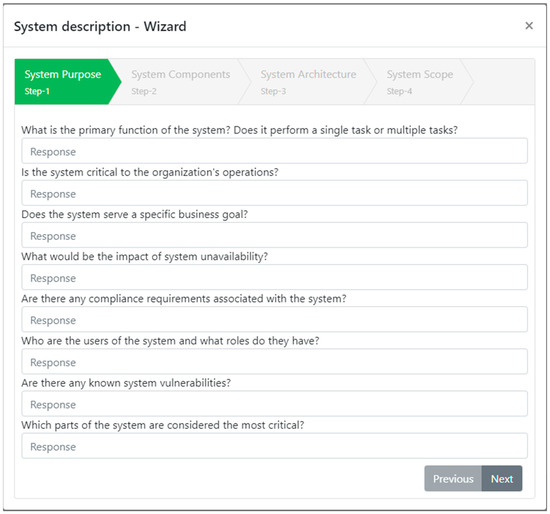
Task: Click Response box under business goal question
Action: [274, 235]
